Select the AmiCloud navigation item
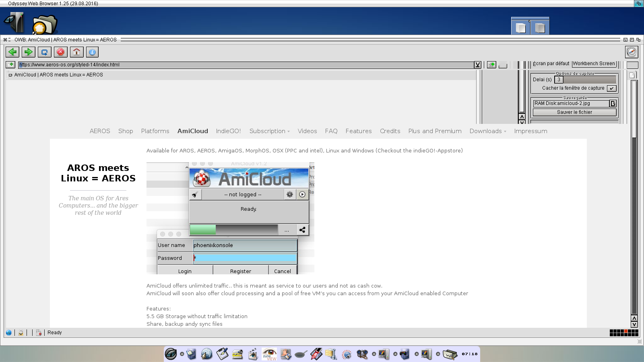This screenshot has width=644, height=362. 193,131
